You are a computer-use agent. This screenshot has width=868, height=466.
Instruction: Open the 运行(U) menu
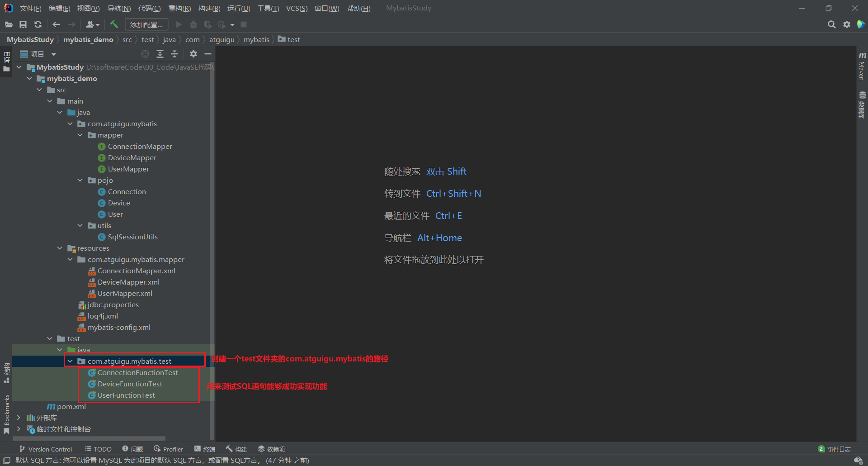click(238, 9)
